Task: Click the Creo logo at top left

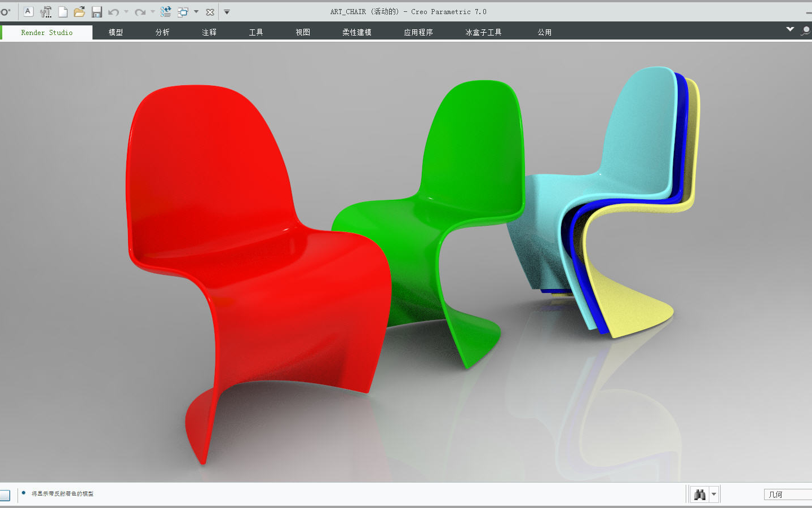Action: click(x=5, y=11)
